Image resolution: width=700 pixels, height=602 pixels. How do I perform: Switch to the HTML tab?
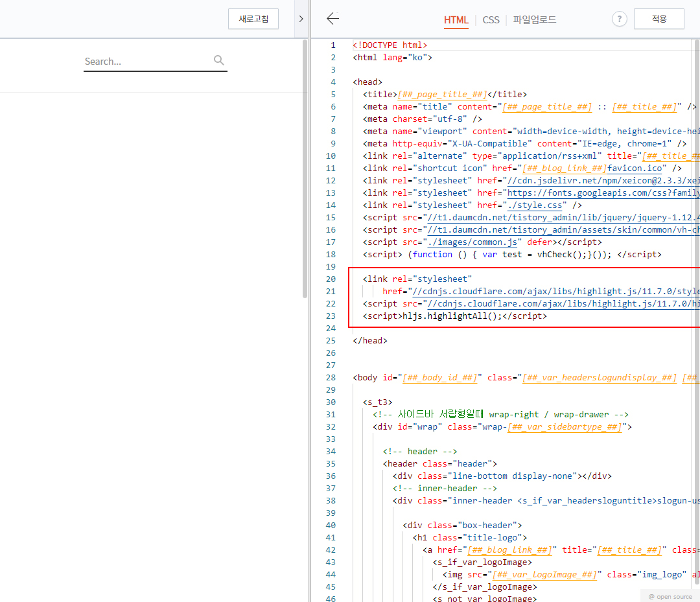(456, 20)
